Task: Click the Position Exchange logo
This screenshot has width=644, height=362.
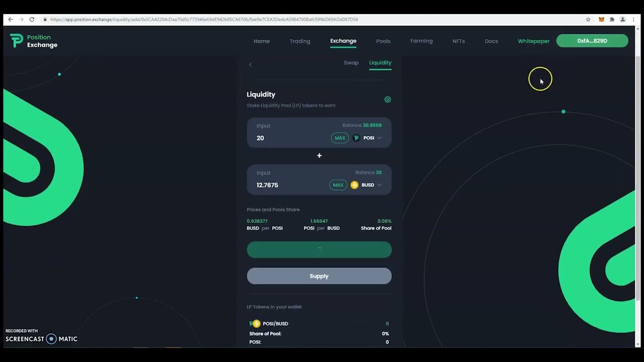Action: tap(34, 41)
